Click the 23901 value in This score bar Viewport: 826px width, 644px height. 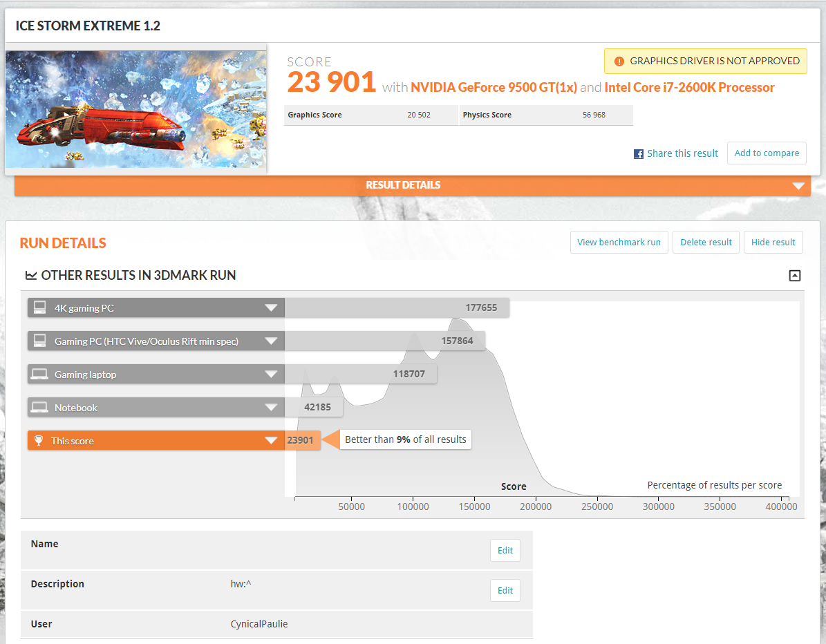tap(300, 440)
